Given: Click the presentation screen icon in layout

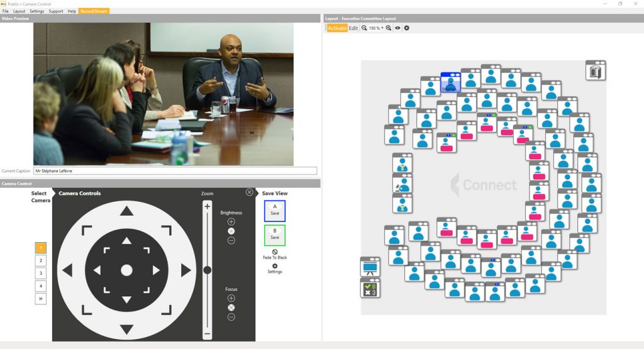Looking at the screenshot, I should coord(370,267).
